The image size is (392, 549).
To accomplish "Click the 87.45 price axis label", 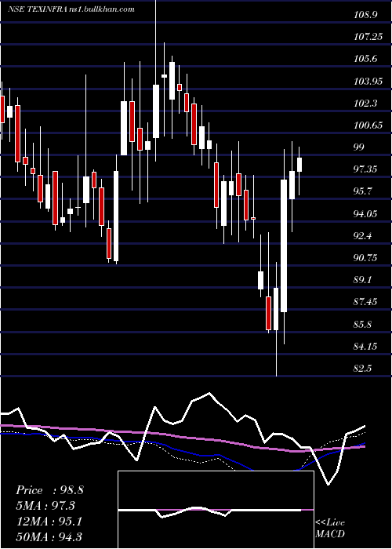I will pos(365,302).
